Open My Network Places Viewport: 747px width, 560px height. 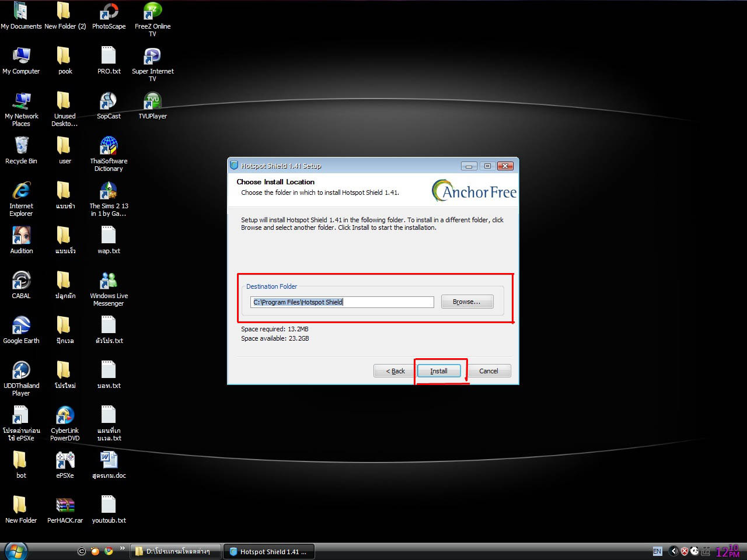pos(21,109)
